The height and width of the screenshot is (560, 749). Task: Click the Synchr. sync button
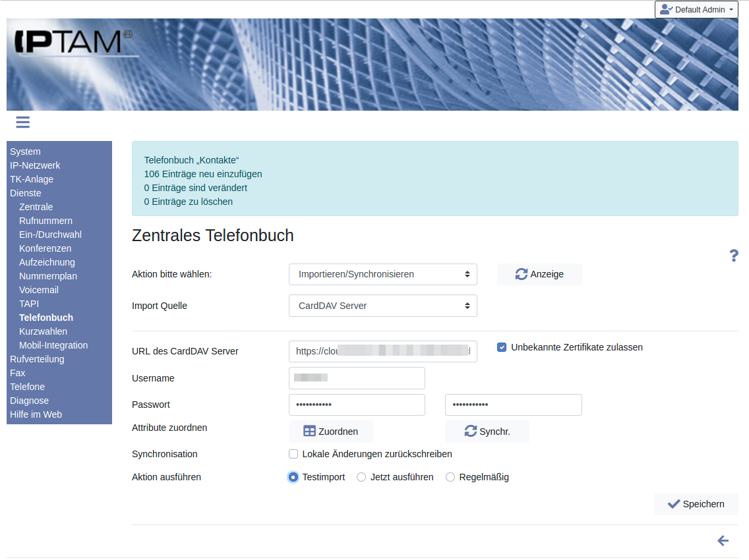[487, 432]
